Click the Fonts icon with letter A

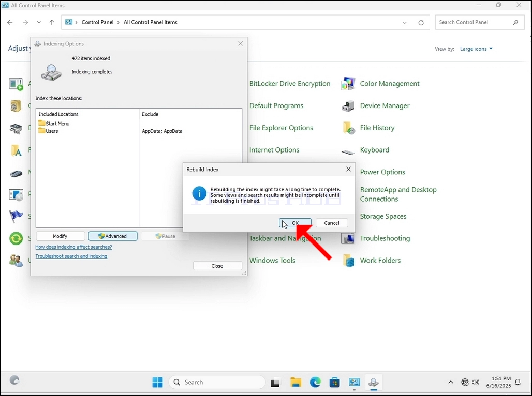pos(16,150)
